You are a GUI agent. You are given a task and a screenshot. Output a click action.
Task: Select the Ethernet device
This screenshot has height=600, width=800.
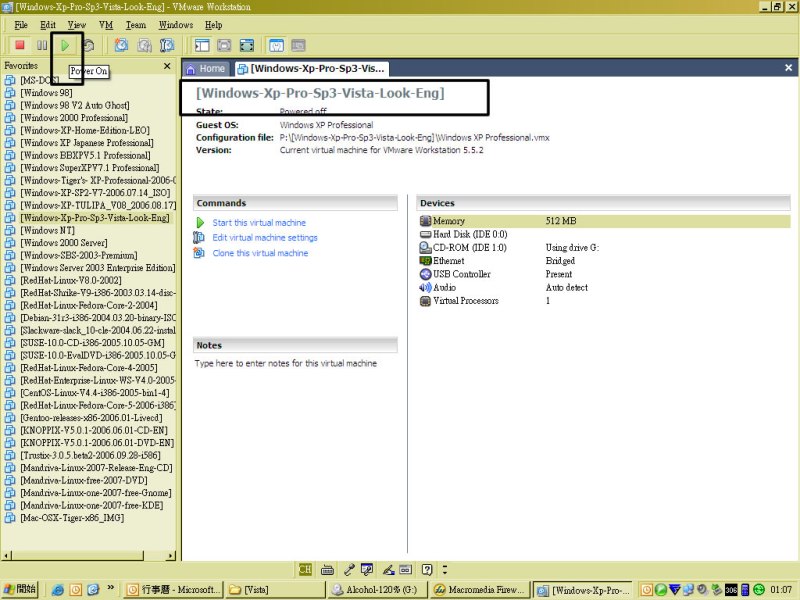[x=442, y=261]
